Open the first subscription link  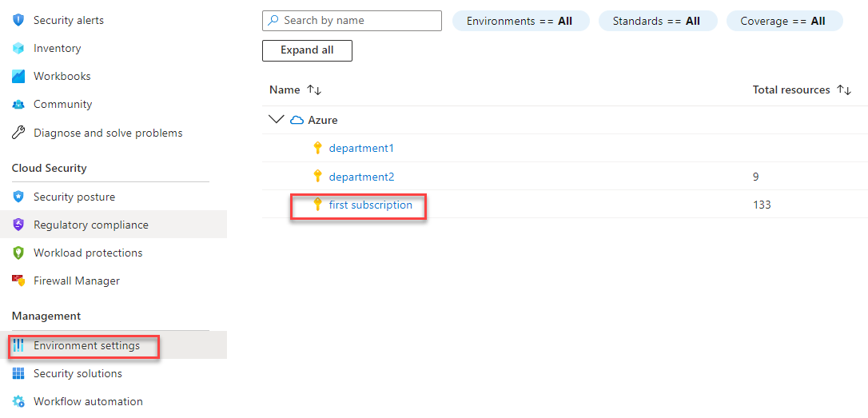pyautogui.click(x=370, y=205)
